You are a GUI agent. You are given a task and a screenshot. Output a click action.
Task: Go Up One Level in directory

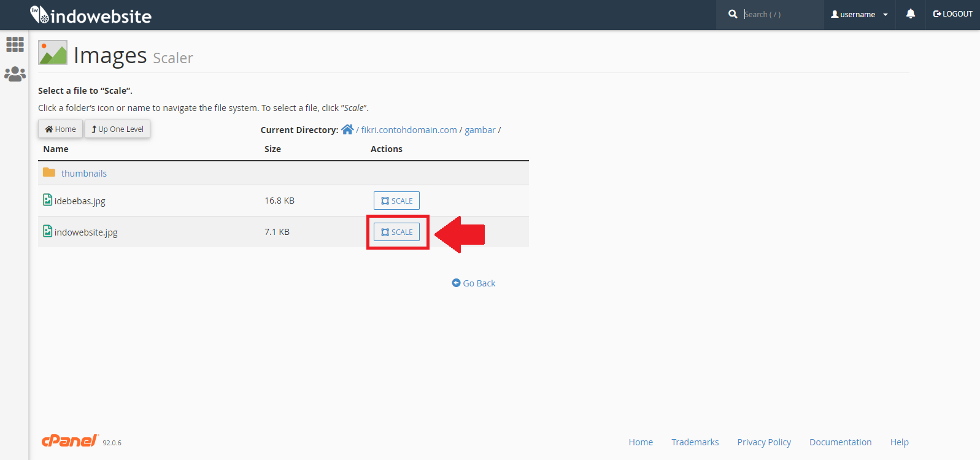[117, 129]
